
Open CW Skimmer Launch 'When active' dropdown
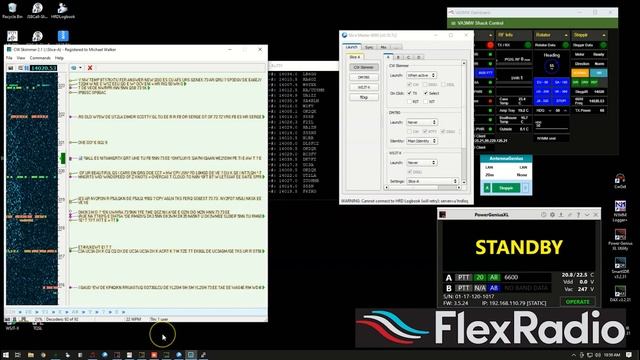(x=422, y=75)
